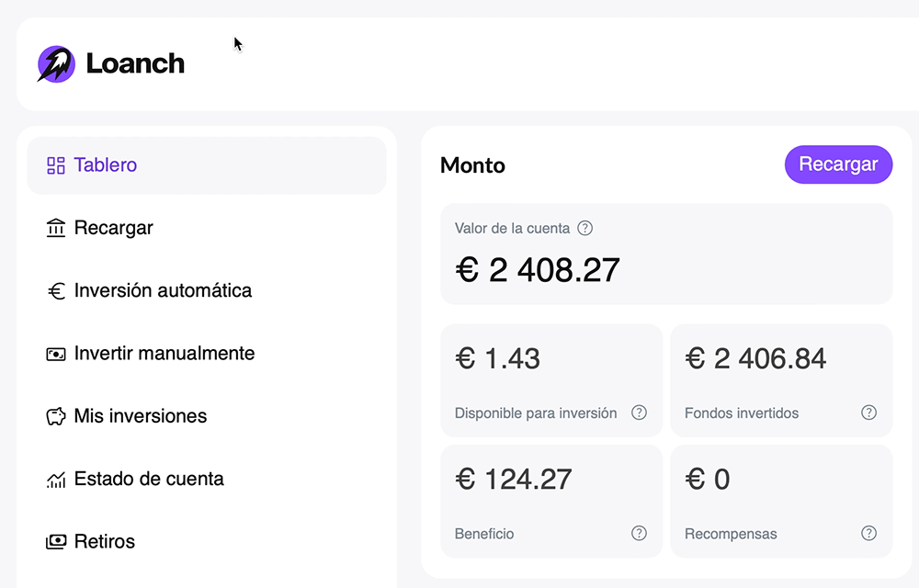Viewport: 919px width, 588px height.
Task: Click help icon in Beneficio card
Action: pyautogui.click(x=639, y=533)
